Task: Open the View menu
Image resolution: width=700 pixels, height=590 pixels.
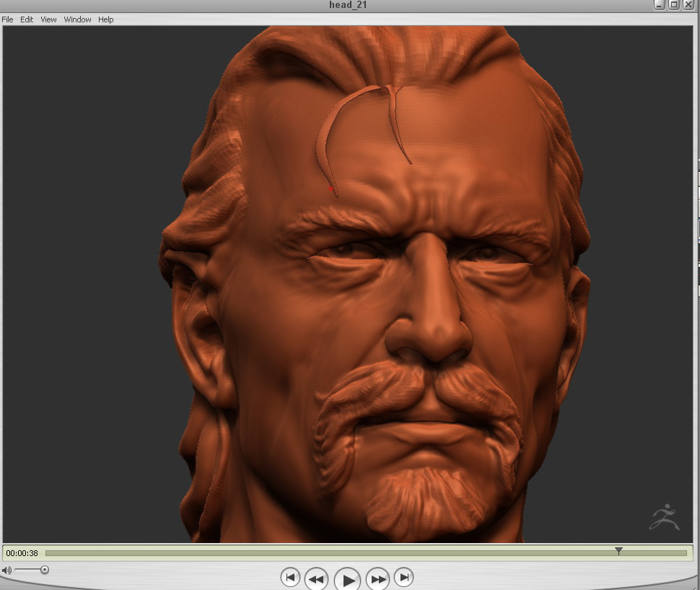Action: [48, 19]
